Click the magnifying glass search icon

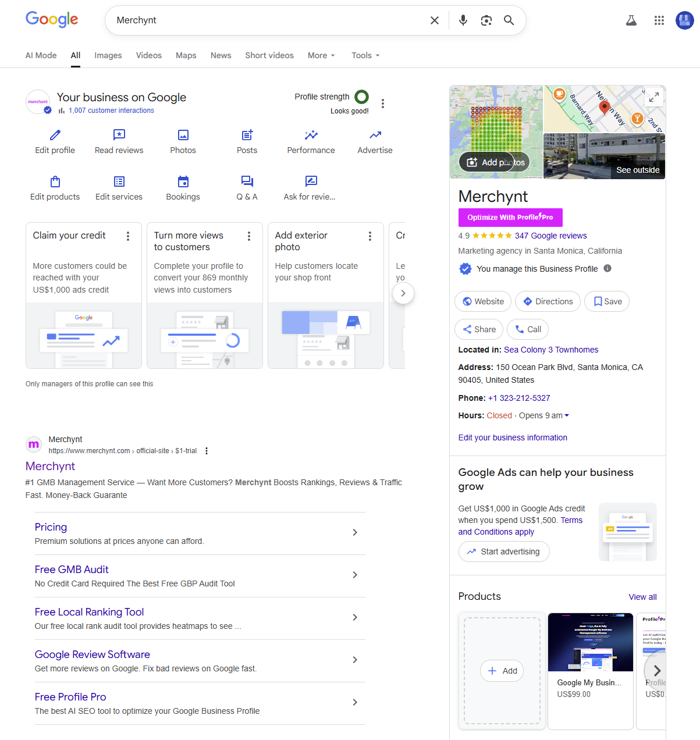tap(509, 20)
